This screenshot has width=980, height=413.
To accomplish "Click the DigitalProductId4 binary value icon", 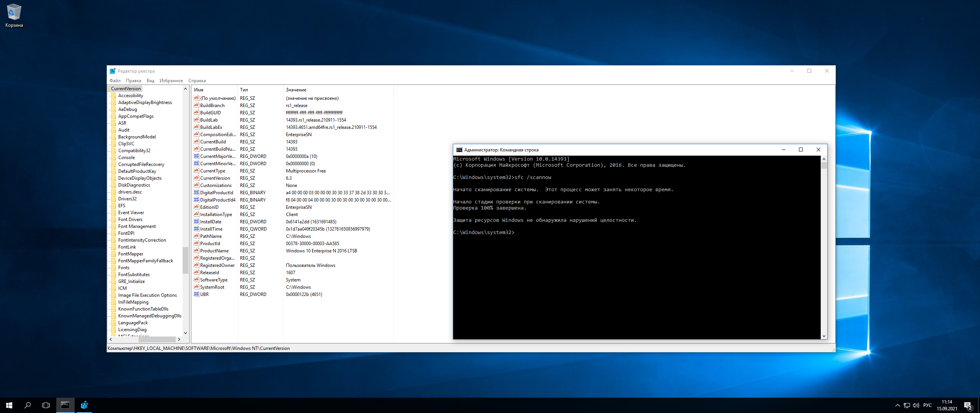I will [x=196, y=200].
